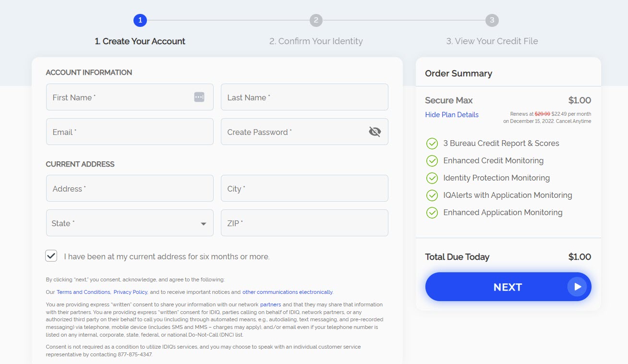Click step 1 circle in progress bar

[140, 20]
